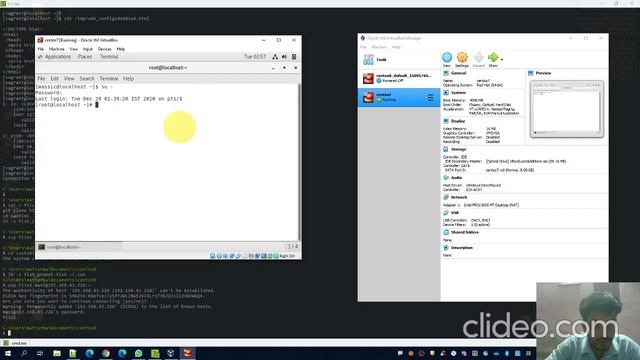Open Machine menu in VirtualBox Manager
Viewport: 640px width, 360px height.
379,47
